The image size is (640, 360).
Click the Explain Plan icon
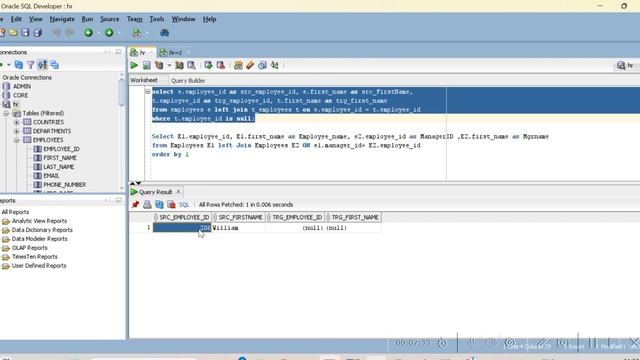[159, 65]
